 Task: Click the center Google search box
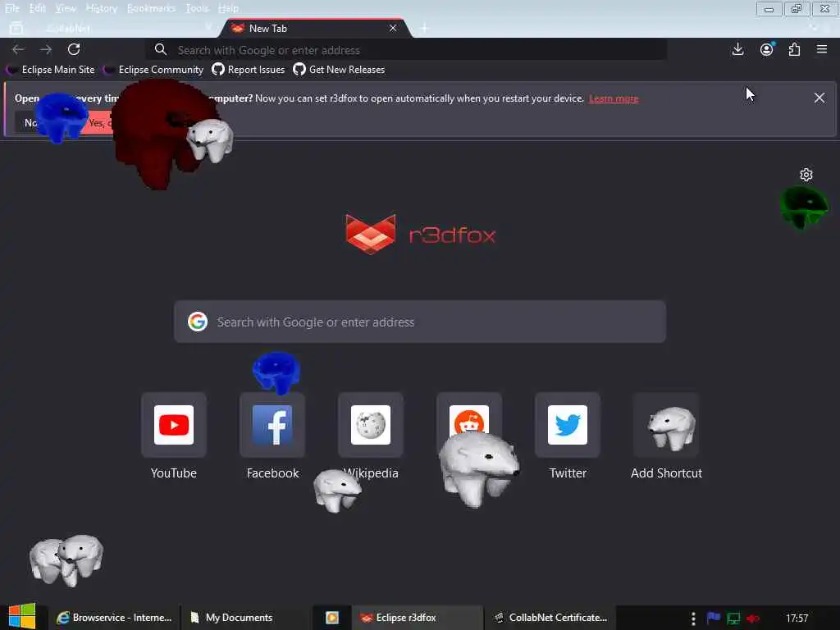(420, 322)
